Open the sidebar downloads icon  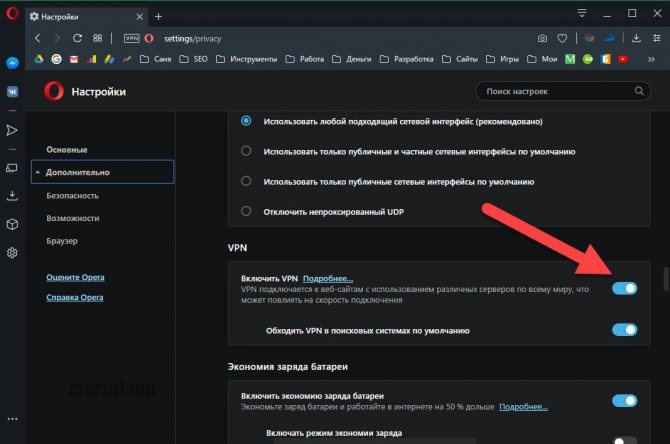tap(12, 195)
